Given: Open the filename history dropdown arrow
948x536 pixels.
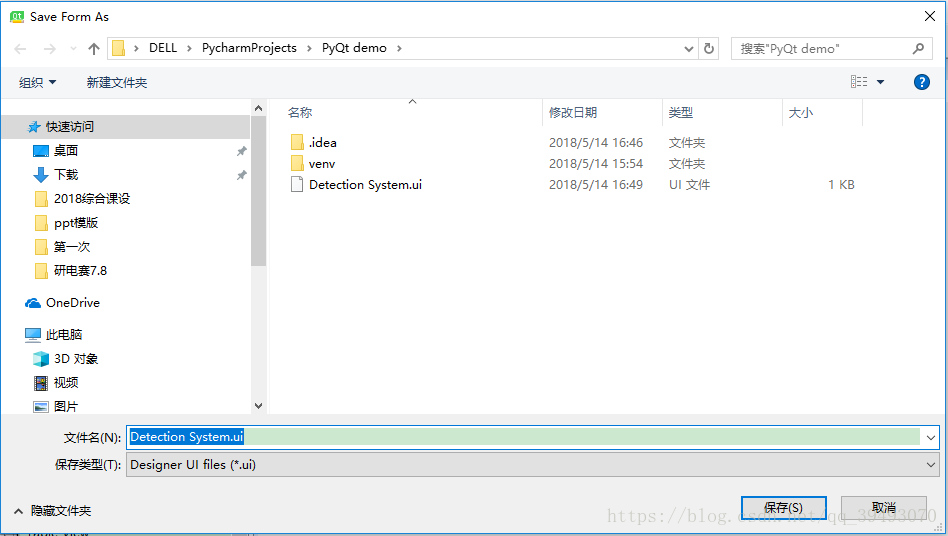Looking at the screenshot, I should click(930, 438).
